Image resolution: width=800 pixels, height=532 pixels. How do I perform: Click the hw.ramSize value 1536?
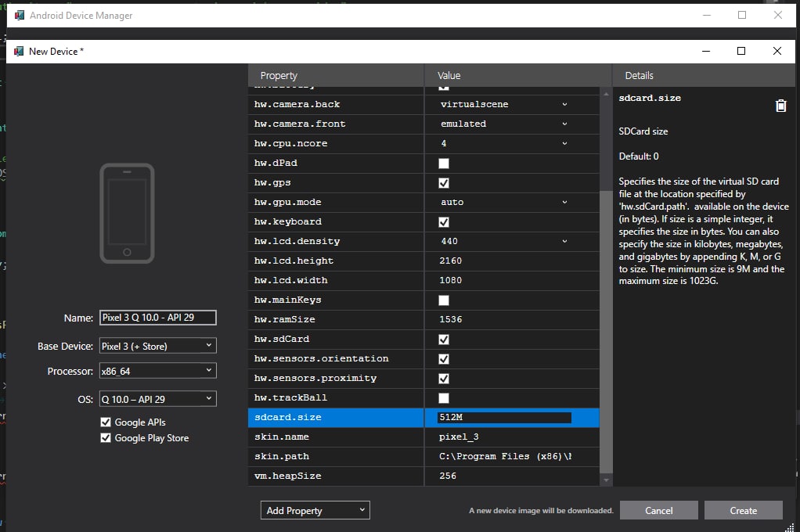451,319
